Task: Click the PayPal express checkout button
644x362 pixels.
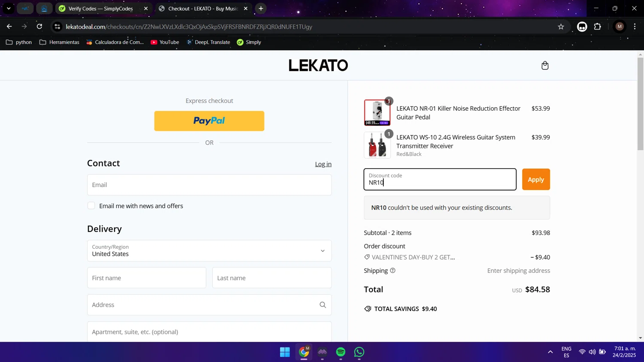Action: [x=209, y=121]
